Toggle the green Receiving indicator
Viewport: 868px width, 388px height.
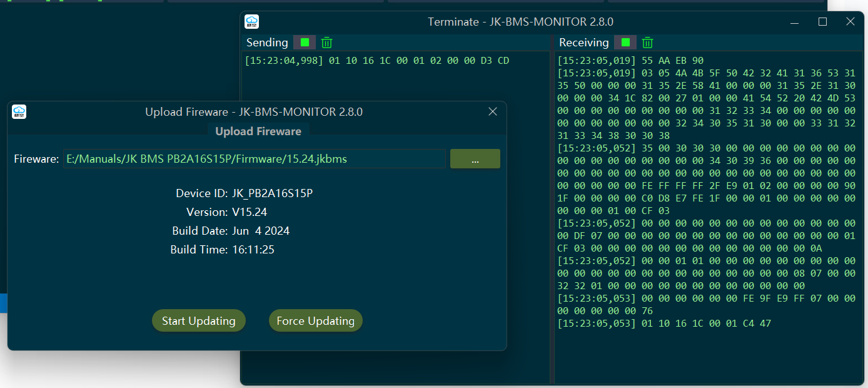625,43
